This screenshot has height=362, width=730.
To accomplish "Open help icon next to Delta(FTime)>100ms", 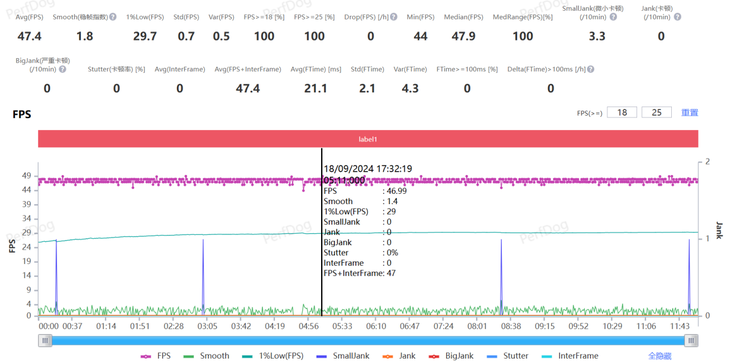I will [591, 69].
